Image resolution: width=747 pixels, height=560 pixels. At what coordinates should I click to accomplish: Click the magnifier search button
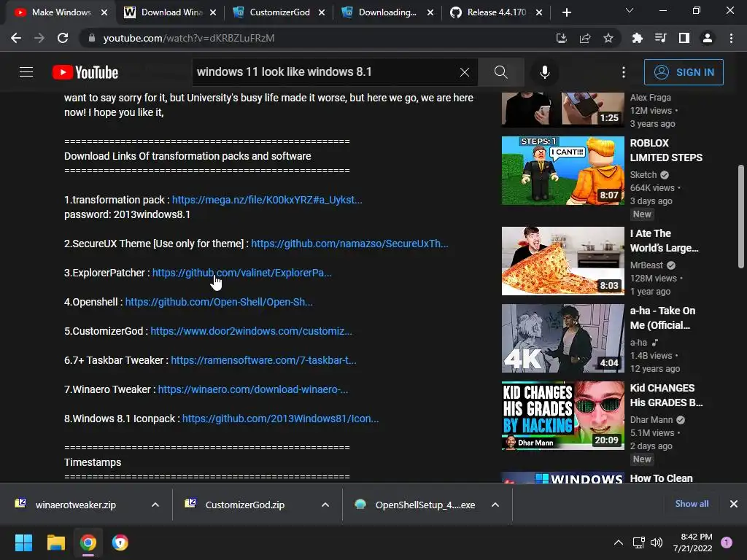500,72
